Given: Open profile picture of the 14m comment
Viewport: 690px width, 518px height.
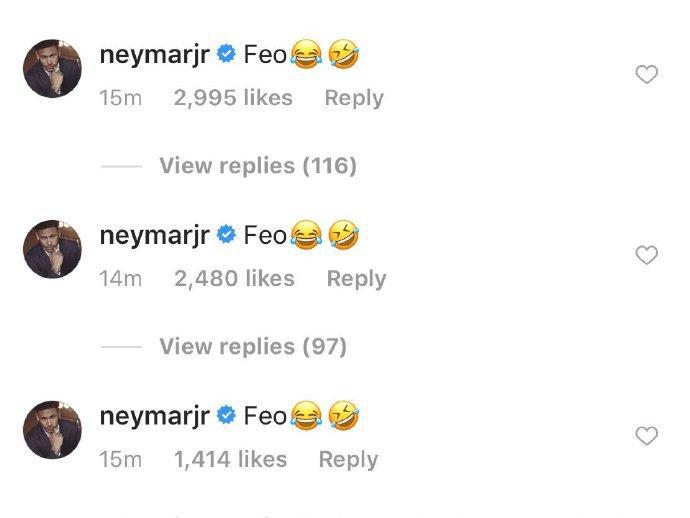Looking at the screenshot, I should 52,249.
